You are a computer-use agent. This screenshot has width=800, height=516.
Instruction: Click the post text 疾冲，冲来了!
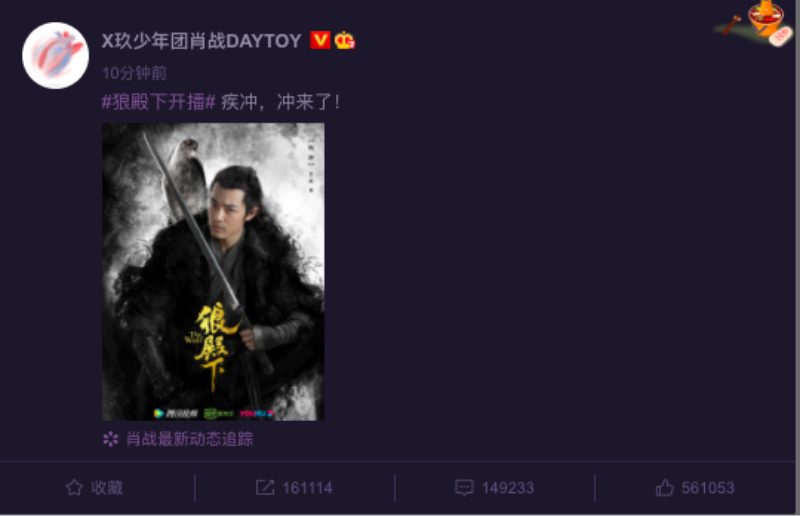[x=280, y=102]
